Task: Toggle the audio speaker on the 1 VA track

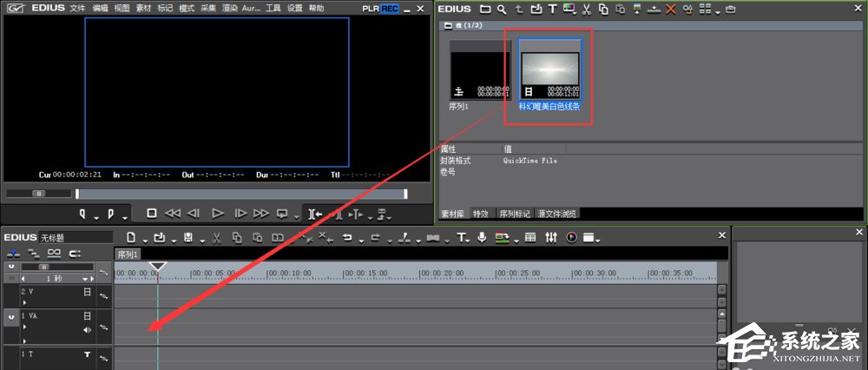Action: click(87, 330)
